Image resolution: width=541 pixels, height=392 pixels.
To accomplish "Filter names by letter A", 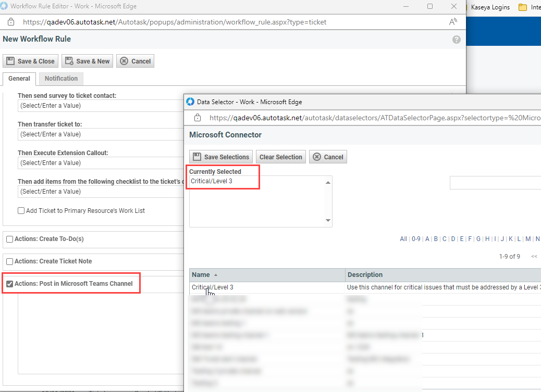I will tap(427, 239).
